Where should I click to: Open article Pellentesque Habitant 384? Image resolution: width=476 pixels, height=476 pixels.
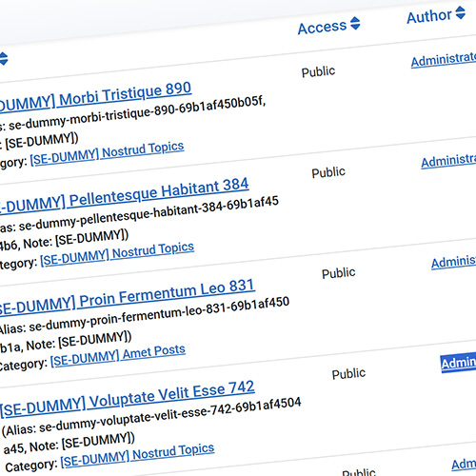click(124, 196)
